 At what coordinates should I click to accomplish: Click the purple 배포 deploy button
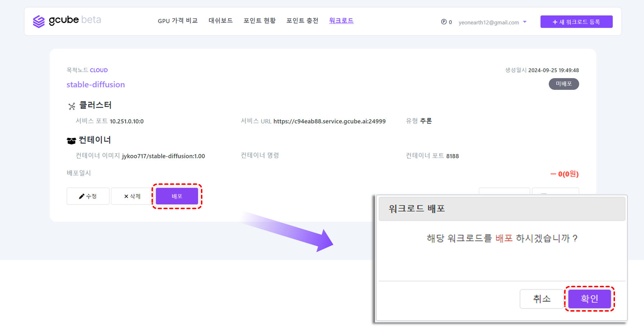[177, 196]
